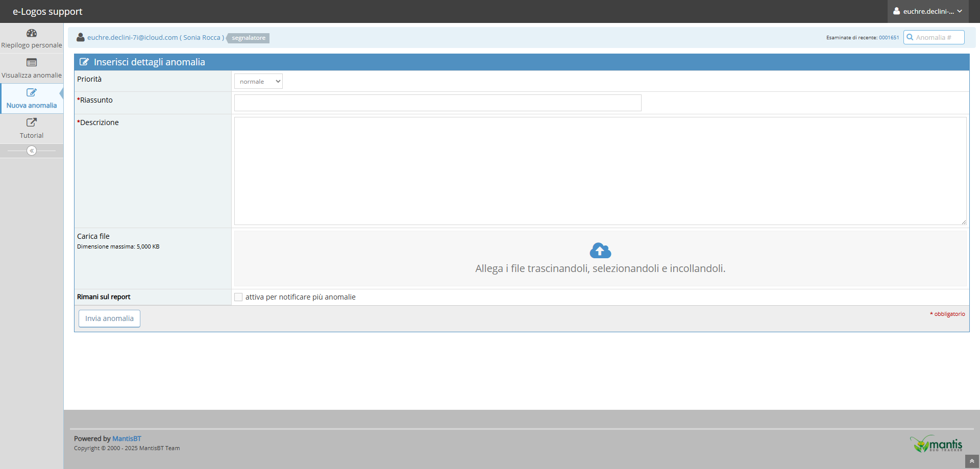This screenshot has height=469, width=980.
Task: Select the Nuova anomalia edit icon
Action: [x=32, y=93]
